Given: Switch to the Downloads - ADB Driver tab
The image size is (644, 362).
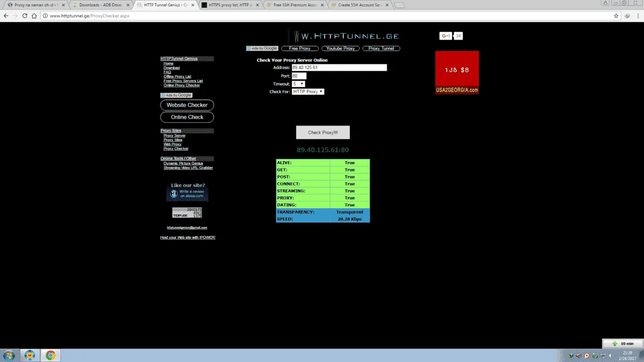Looking at the screenshot, I should pos(101,5).
